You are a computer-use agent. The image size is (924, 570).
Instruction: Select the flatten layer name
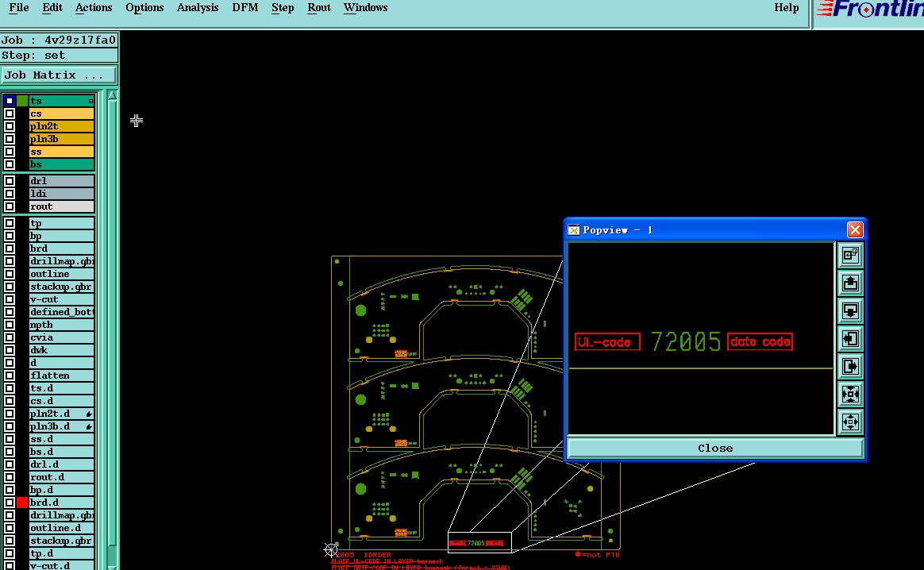click(61, 376)
